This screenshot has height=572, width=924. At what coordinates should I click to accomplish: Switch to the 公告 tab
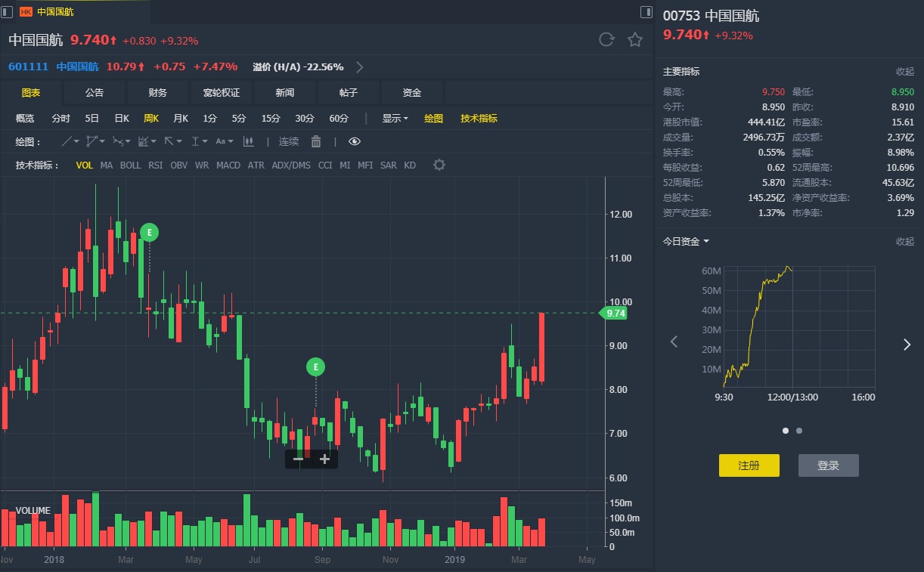tap(95, 92)
